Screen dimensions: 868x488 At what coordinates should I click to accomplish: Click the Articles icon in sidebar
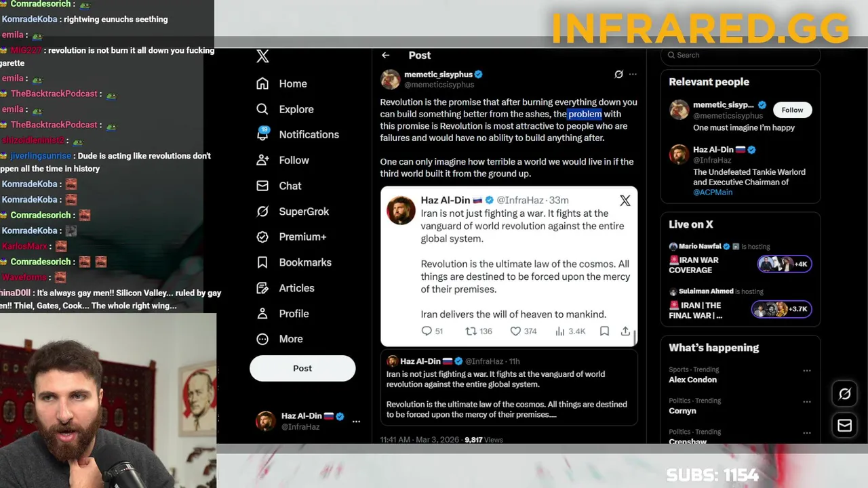click(x=262, y=288)
